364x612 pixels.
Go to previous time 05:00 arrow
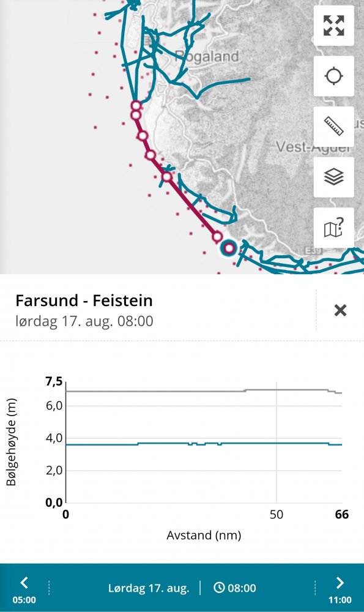tap(24, 588)
